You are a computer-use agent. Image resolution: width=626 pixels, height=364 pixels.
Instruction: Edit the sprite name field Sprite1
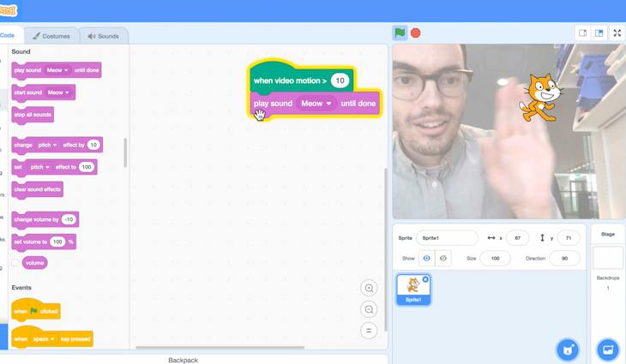click(447, 238)
